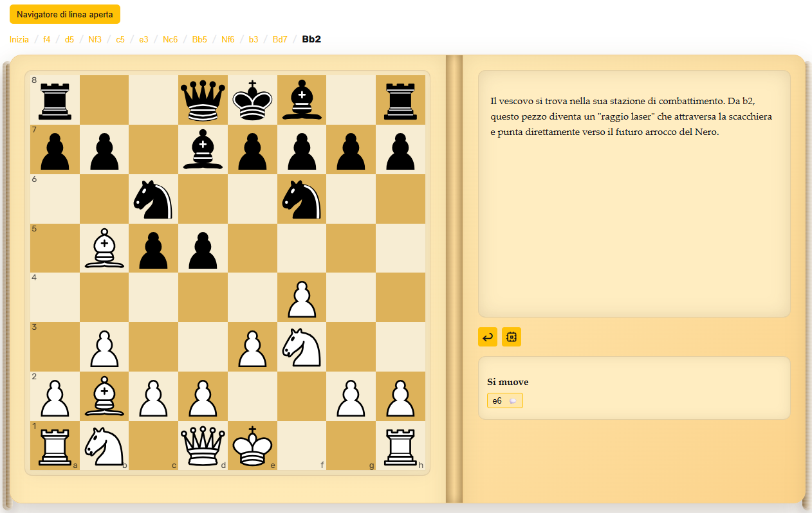The image size is (812, 513).
Task: Click the white bishop on b5
Action: point(104,248)
